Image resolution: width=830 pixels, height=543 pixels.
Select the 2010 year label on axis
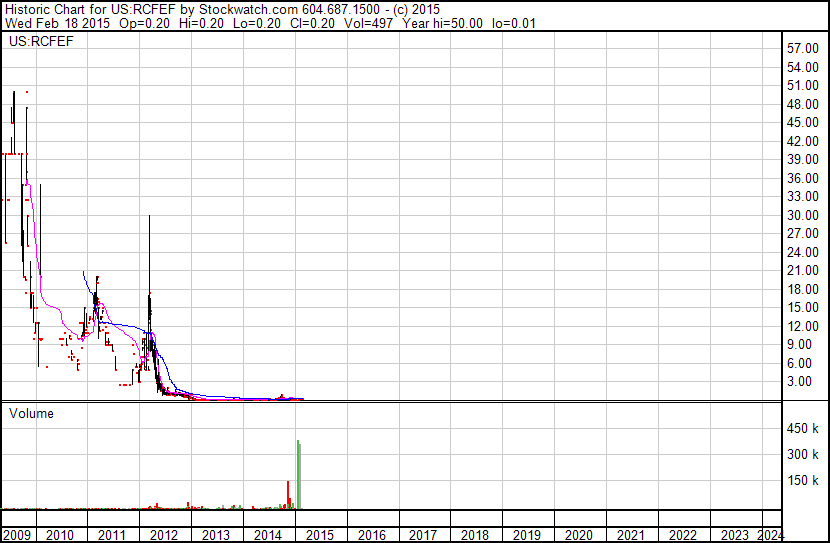click(60, 535)
